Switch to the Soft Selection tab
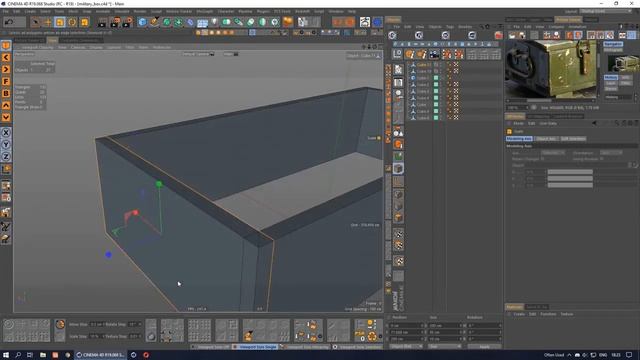Screen dimensions: 640x360 (573, 139)
